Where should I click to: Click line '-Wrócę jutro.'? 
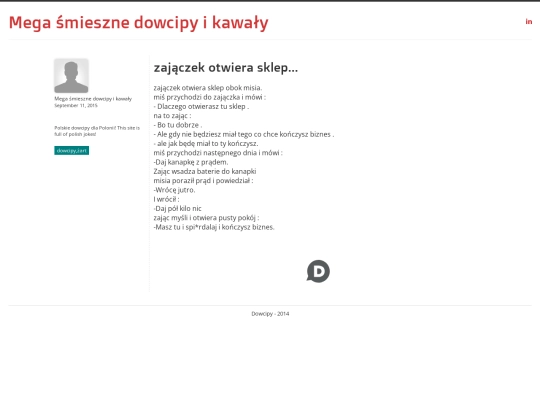174,190
